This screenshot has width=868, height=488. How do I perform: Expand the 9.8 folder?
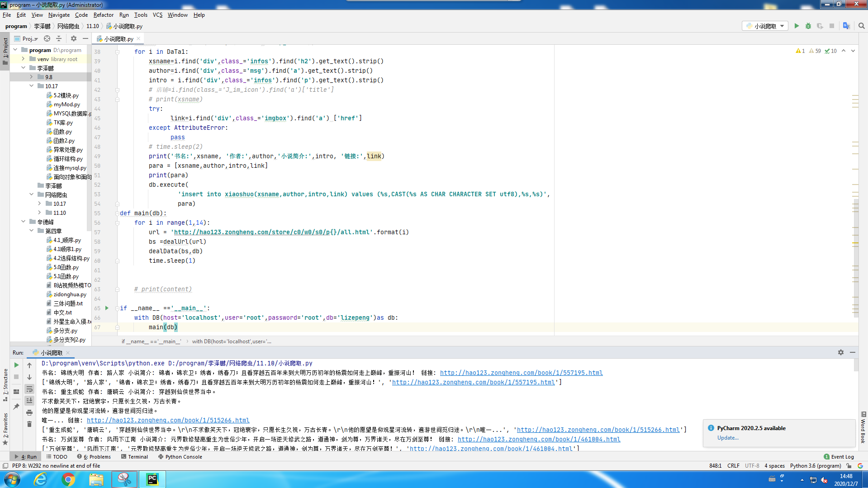click(x=32, y=77)
